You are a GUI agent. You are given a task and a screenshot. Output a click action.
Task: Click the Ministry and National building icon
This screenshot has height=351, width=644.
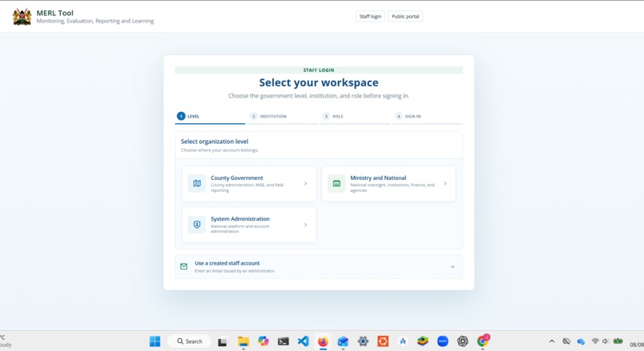point(336,184)
